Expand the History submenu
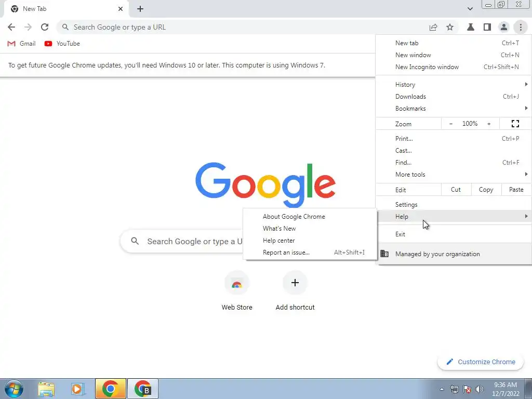Screen dimensions: 532x399 pos(454,85)
